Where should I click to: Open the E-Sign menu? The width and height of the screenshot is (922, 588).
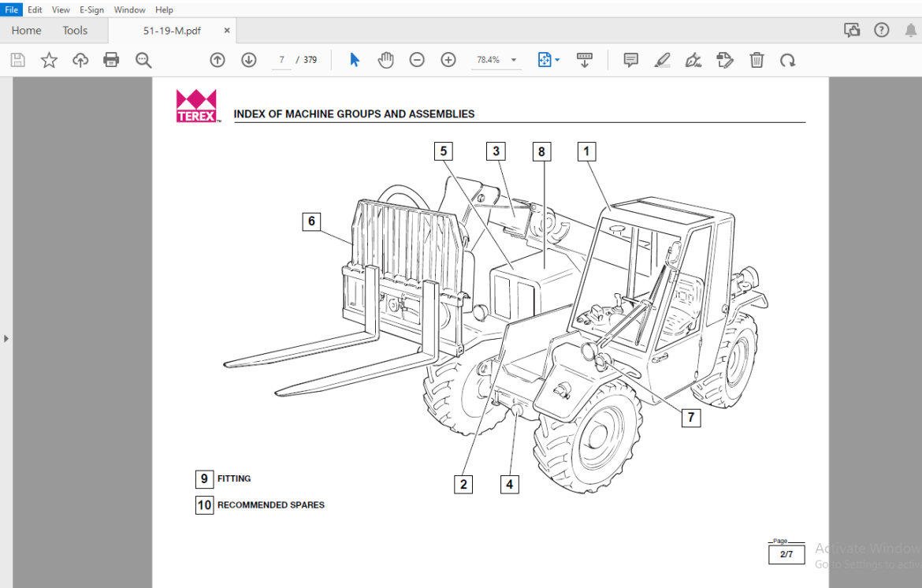pyautogui.click(x=91, y=9)
